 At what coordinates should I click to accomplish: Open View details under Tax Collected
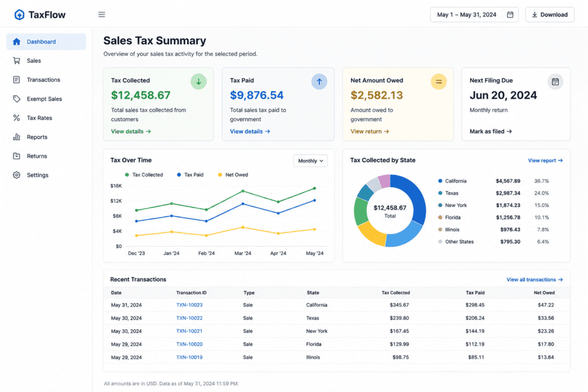(x=131, y=131)
